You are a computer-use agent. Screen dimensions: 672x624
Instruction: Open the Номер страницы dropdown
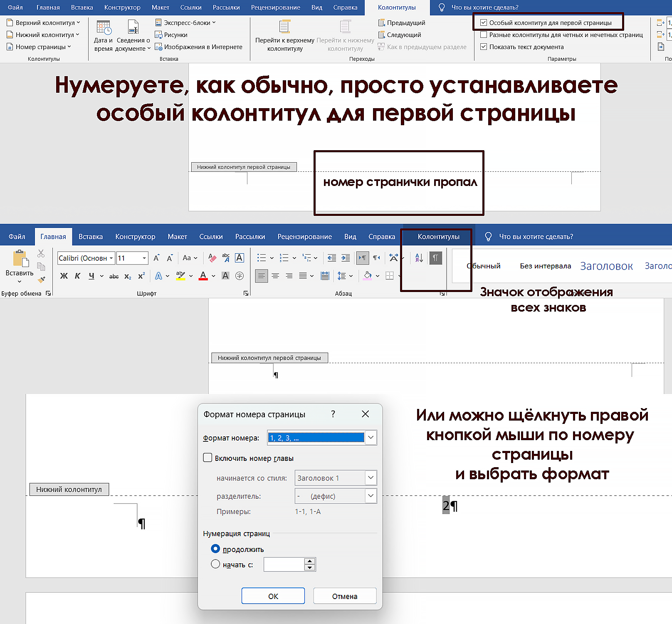click(x=39, y=47)
